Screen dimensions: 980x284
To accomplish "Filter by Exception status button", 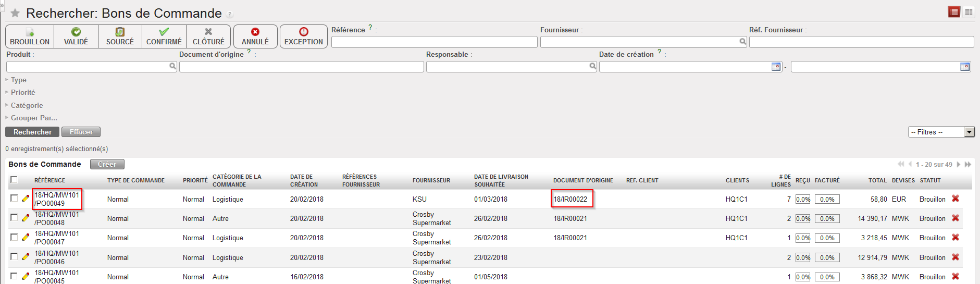I will point(304,36).
